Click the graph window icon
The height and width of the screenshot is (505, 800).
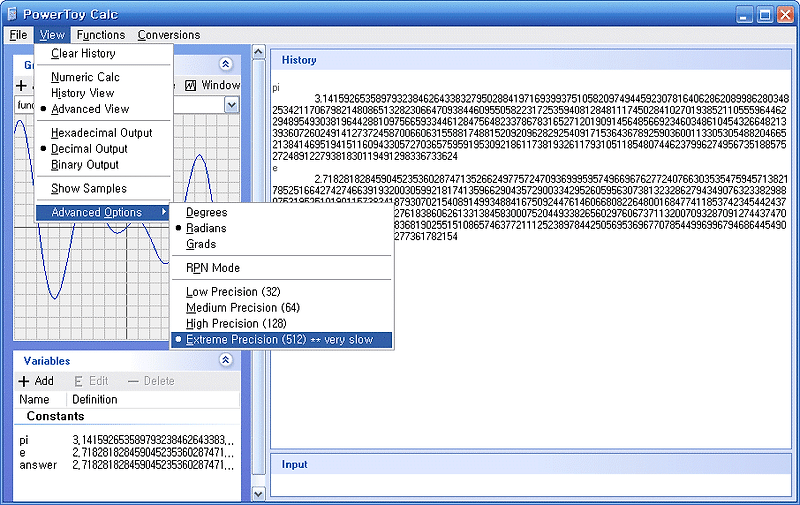click(190, 85)
